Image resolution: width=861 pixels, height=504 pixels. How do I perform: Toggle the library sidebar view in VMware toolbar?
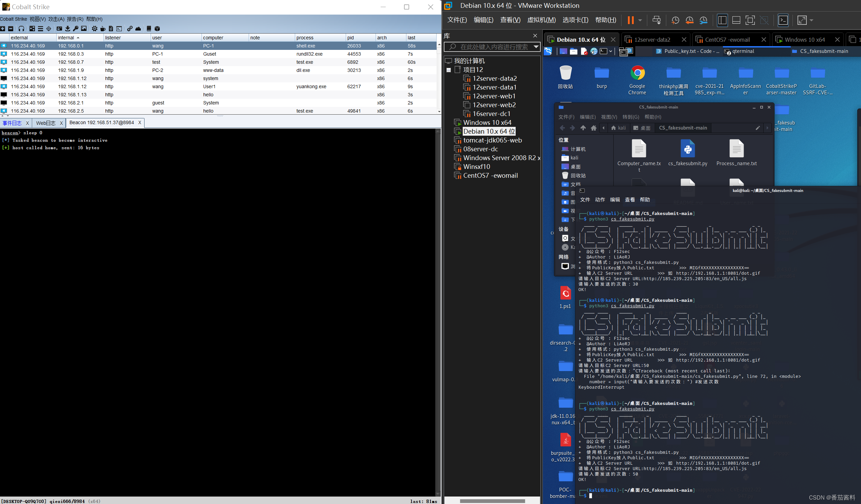coord(722,20)
